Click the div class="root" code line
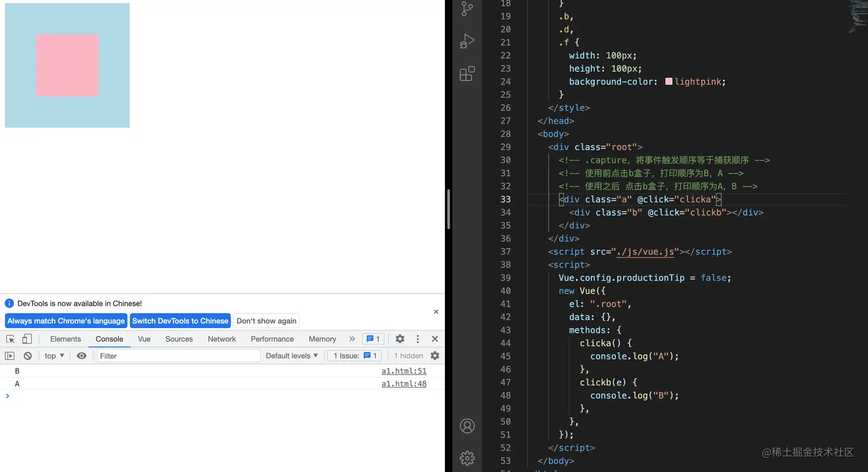 pos(595,147)
